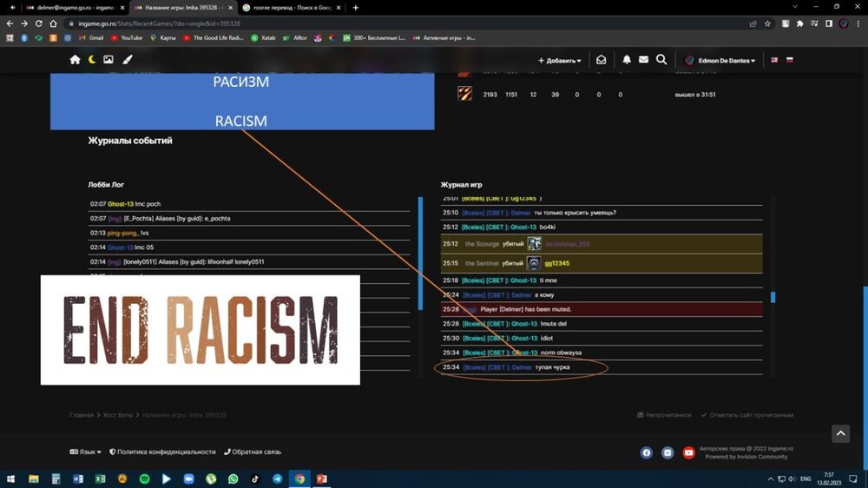The image size is (868, 488).
Task: Open the gallery image icon in header
Action: pos(108,60)
